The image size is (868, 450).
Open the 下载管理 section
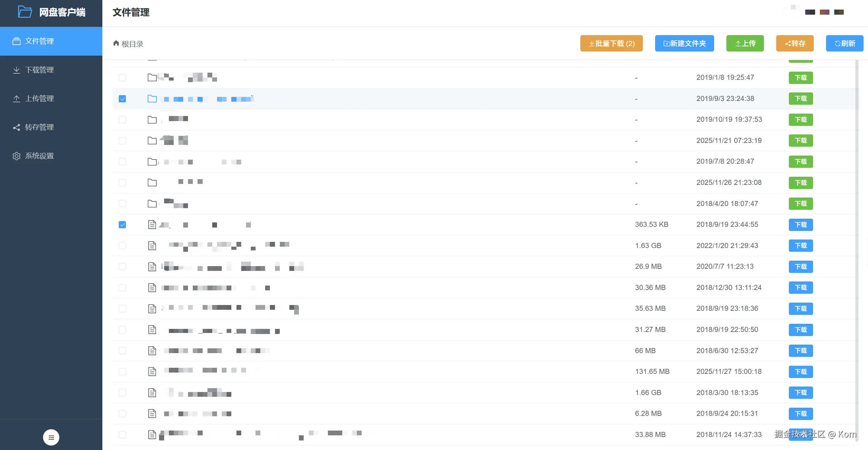click(39, 70)
